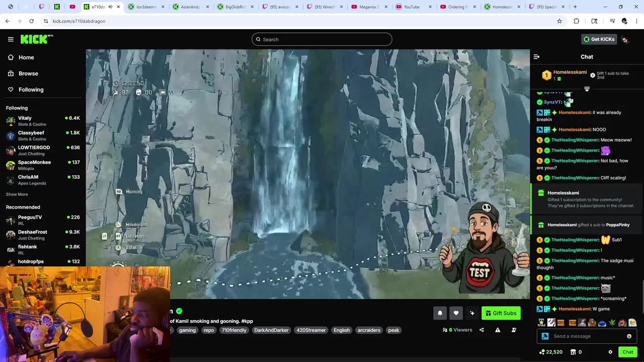The width and height of the screenshot is (644, 362).
Task: Click the Gift Subs button
Action: tap(501, 313)
